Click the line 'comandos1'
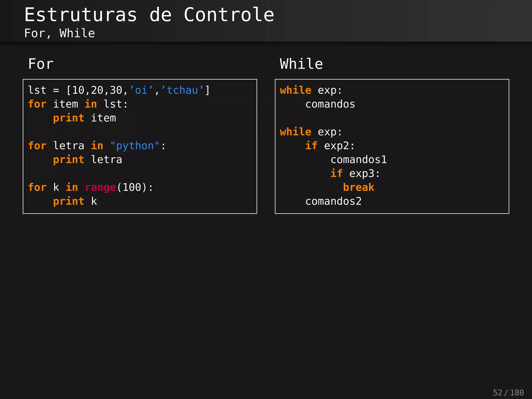This screenshot has height=399, width=532. 359,159
